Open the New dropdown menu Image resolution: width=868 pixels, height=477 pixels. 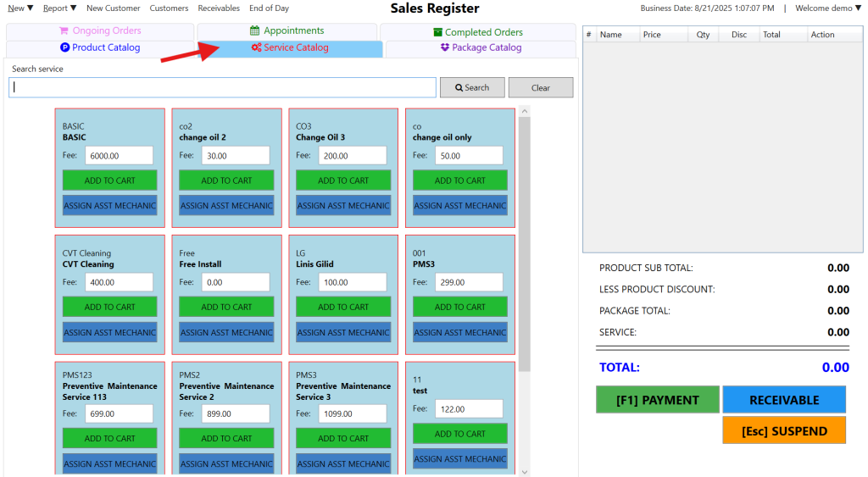[20, 8]
